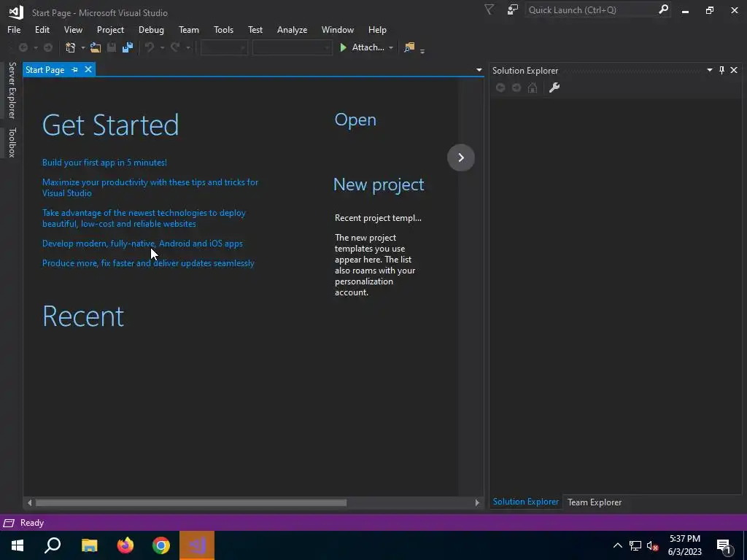The height and width of the screenshot is (560, 747).
Task: Open the Analyze menu
Action: click(292, 29)
